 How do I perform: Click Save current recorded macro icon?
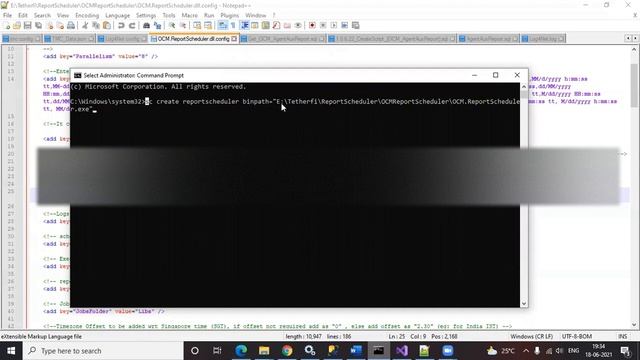tap(356, 25)
